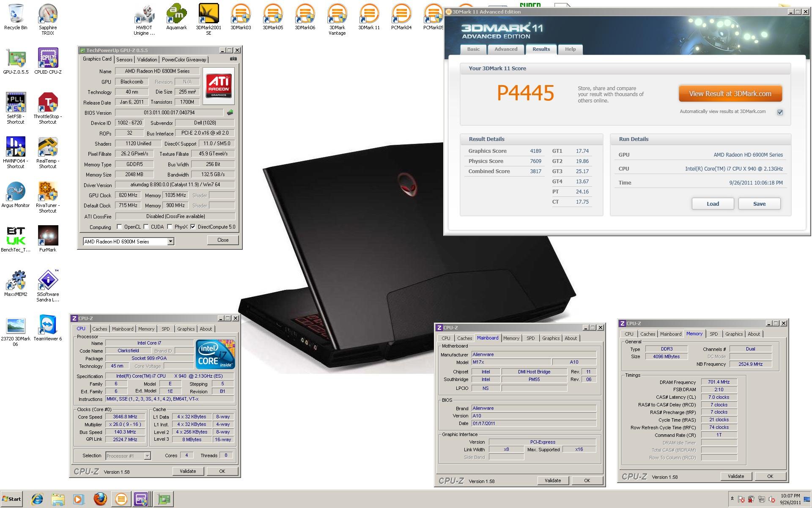Open Argus Monitor desktop icon

(16, 195)
